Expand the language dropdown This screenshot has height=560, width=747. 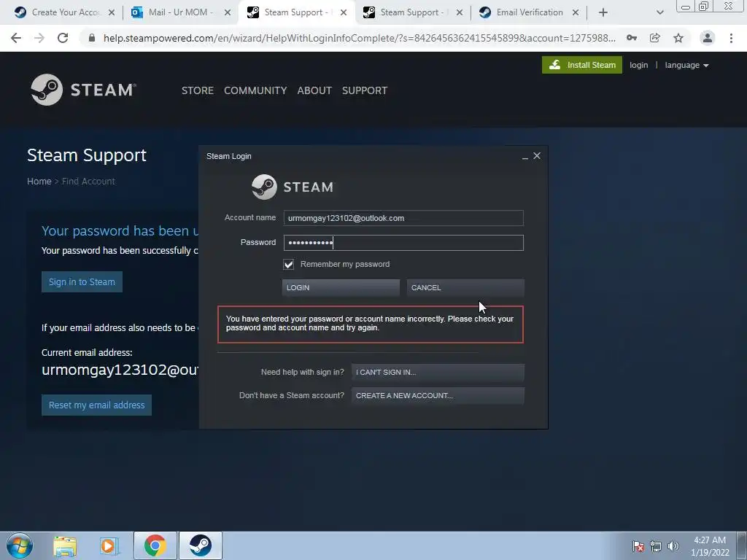[x=686, y=65]
